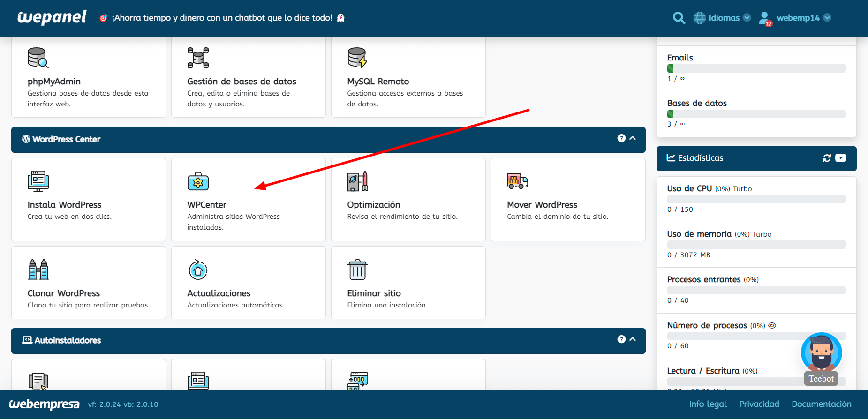Click the Autoinstaladores section title
868x419 pixels.
click(68, 340)
